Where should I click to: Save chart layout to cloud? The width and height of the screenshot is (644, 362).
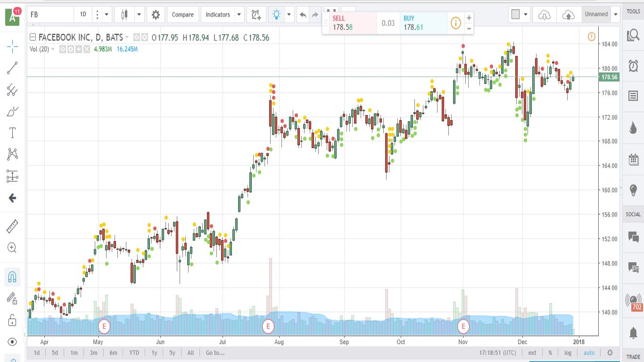tap(569, 15)
